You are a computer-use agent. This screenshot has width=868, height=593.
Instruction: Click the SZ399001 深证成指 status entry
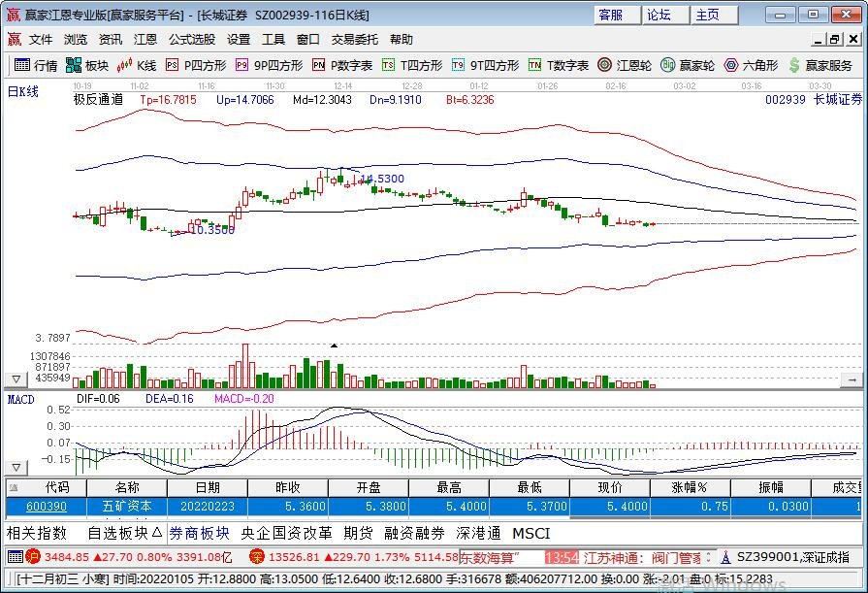point(793,557)
